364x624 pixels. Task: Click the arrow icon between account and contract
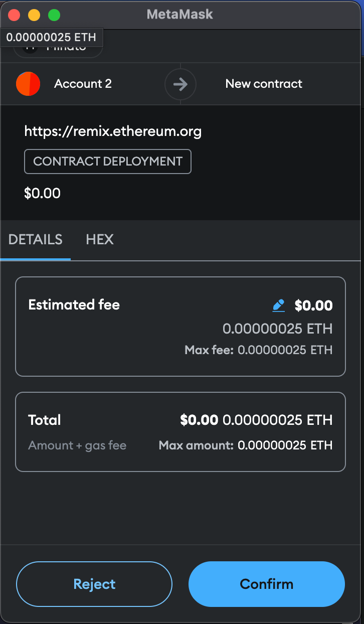coord(180,84)
